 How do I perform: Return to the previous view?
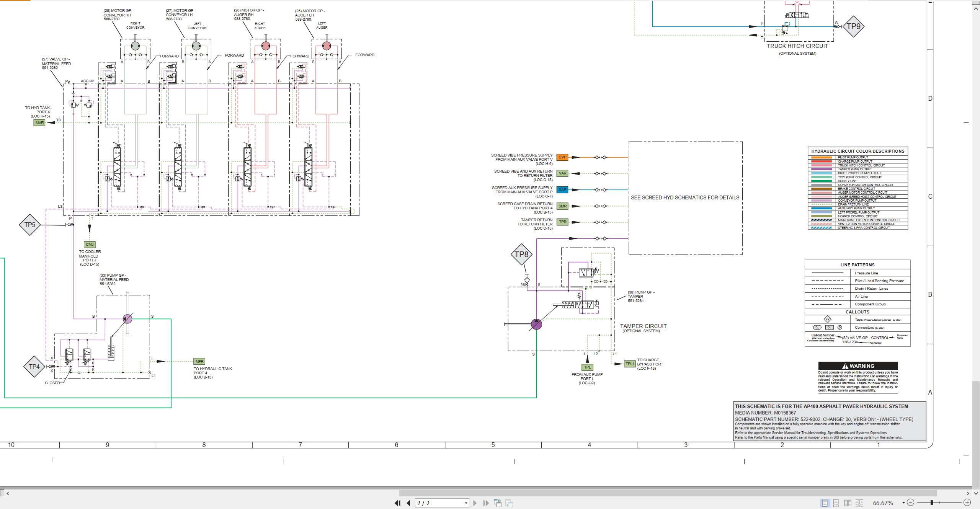pos(498,503)
